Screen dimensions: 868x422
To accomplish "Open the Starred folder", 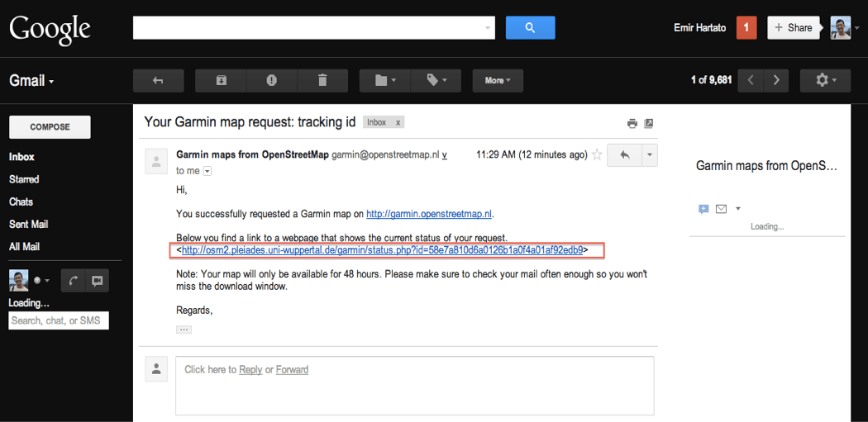I will [x=24, y=180].
